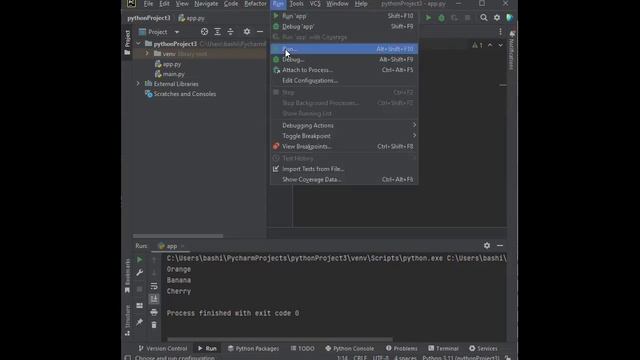Screen dimensions: 640x360
Task: Open the Navigate menu
Action: click(206, 4)
